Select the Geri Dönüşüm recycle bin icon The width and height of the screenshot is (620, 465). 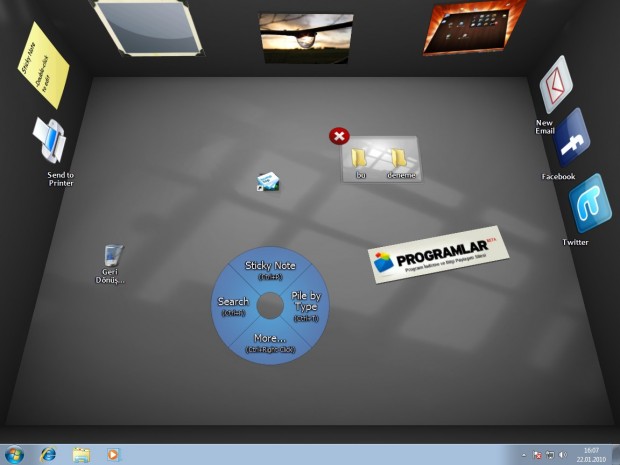tap(113, 257)
